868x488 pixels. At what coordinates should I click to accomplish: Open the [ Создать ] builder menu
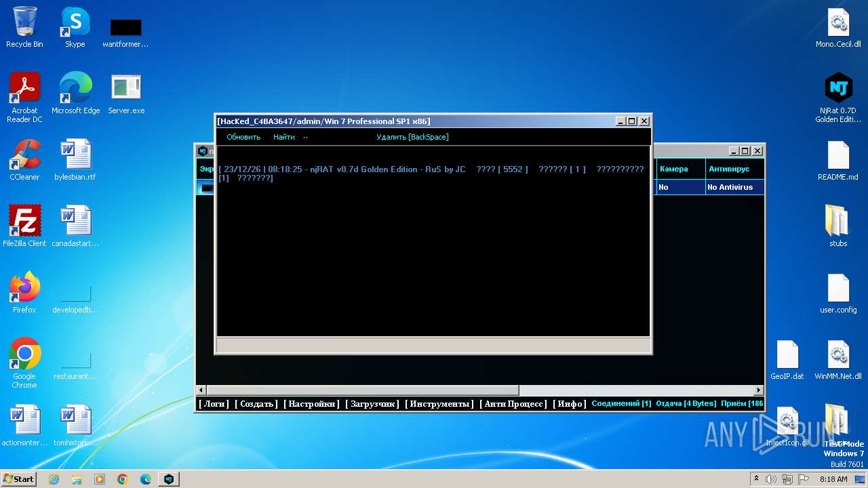[x=256, y=404]
